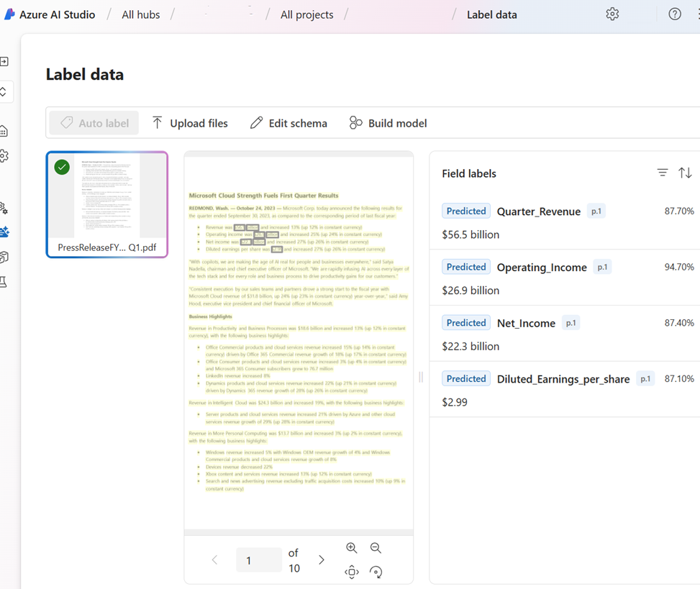Image resolution: width=700 pixels, height=589 pixels.
Task: Go to the previous document page
Action: (214, 560)
